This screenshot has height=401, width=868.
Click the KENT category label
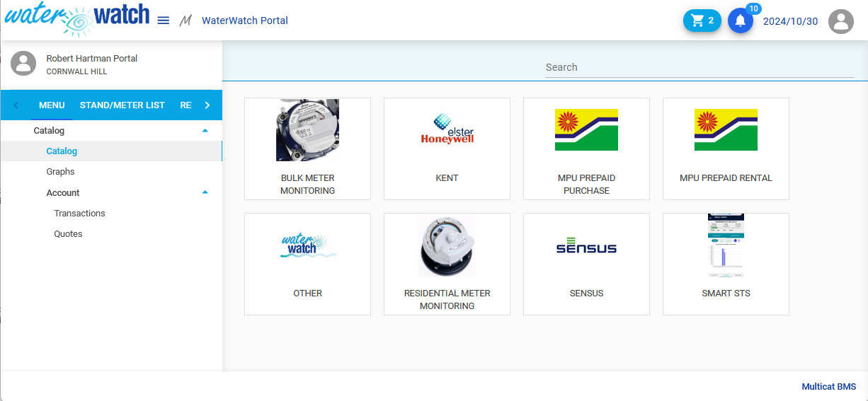(447, 178)
